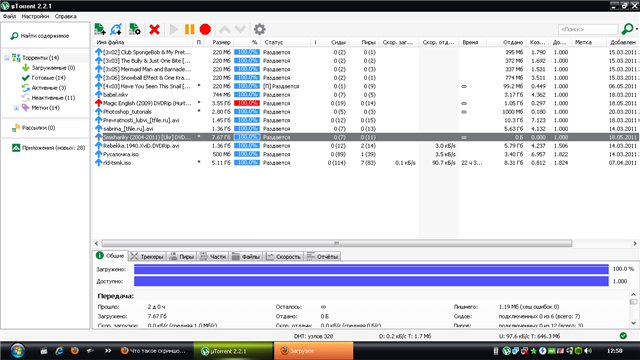Image resolution: width=640 pixels, height=360 pixels.
Task: Select the babel.mkv torrent row
Action: [x=366, y=95]
